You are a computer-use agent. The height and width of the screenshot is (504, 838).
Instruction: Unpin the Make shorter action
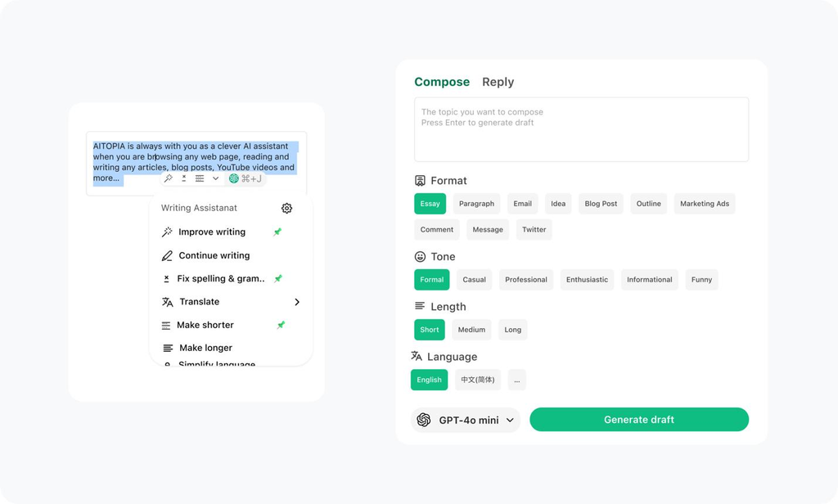point(281,325)
